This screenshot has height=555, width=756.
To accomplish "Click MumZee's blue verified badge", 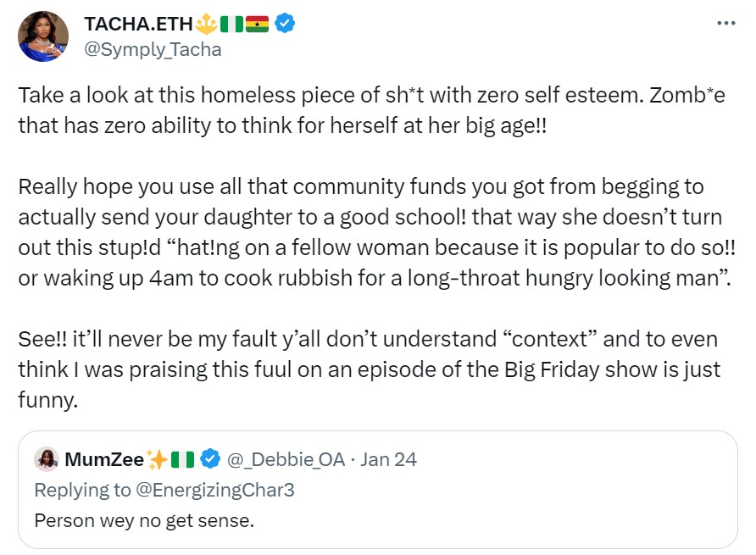I will pos(211,460).
